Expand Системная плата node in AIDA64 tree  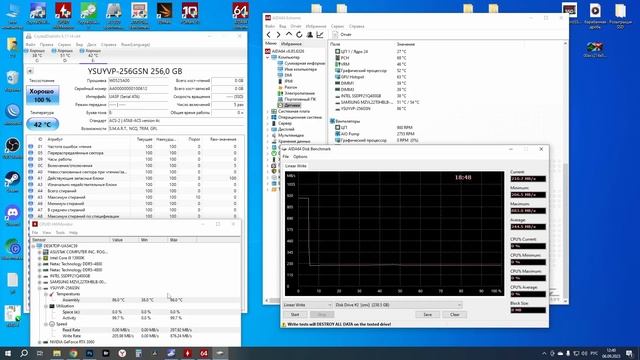[x=268, y=111]
